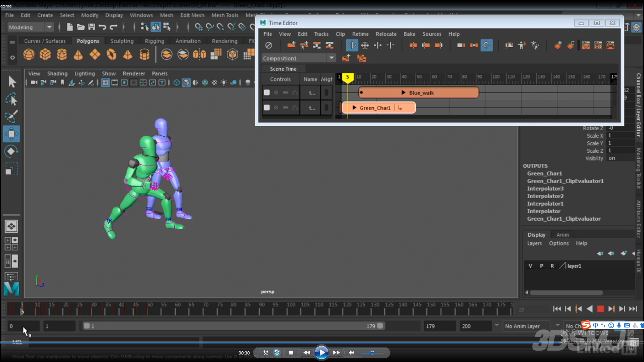644x362 pixels.
Task: Click the create new composition icon
Action: tap(346, 58)
